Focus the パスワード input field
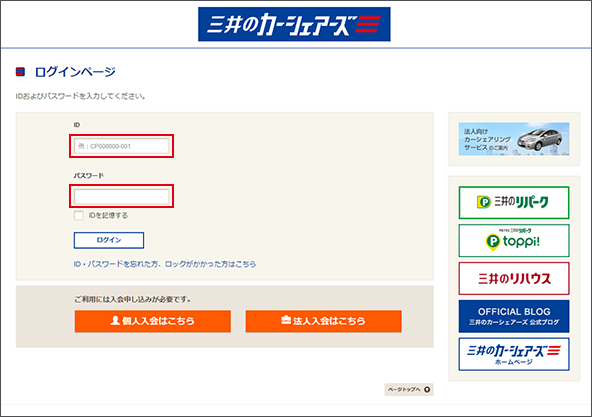This screenshot has height=417, width=592. point(122,196)
